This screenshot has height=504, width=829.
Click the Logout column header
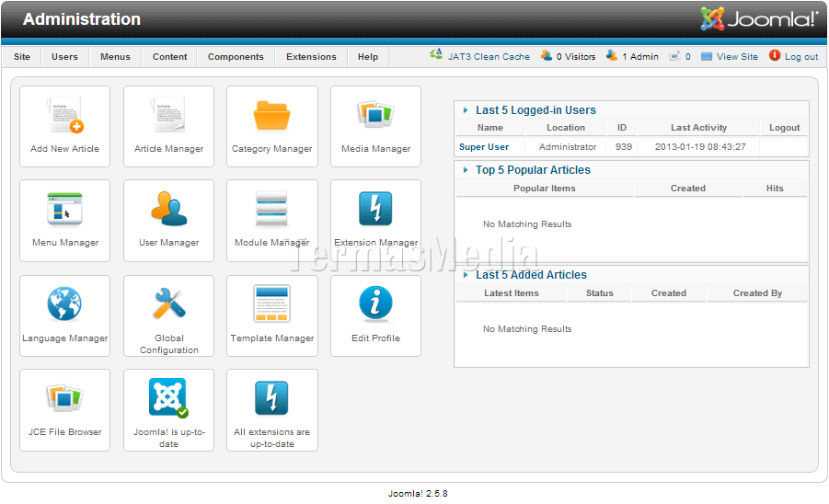click(x=784, y=128)
